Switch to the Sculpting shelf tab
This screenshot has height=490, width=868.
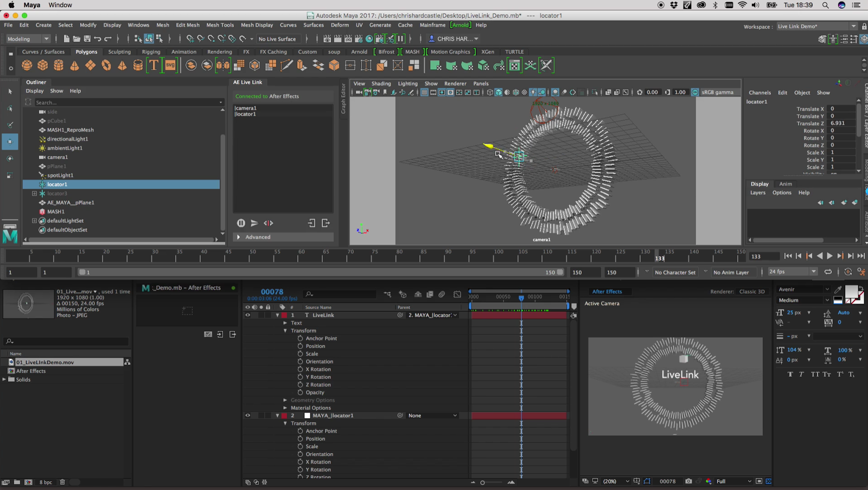click(x=119, y=52)
